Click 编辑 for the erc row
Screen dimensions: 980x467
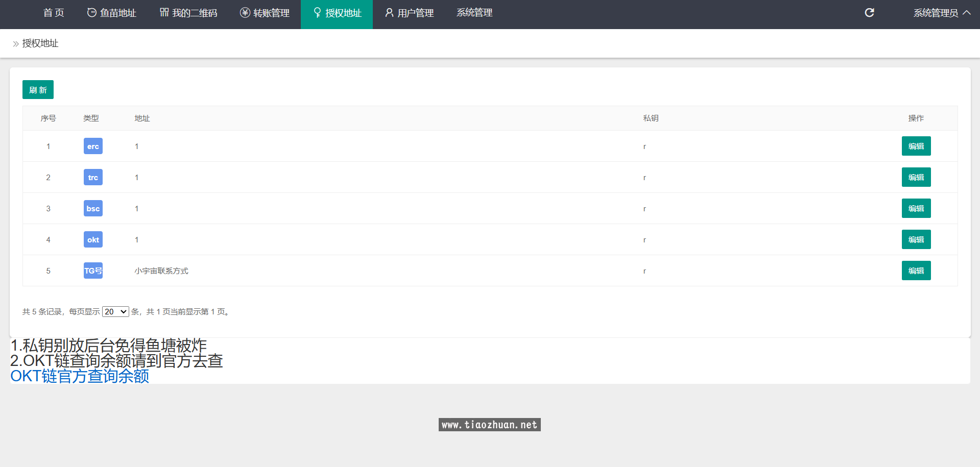click(916, 146)
